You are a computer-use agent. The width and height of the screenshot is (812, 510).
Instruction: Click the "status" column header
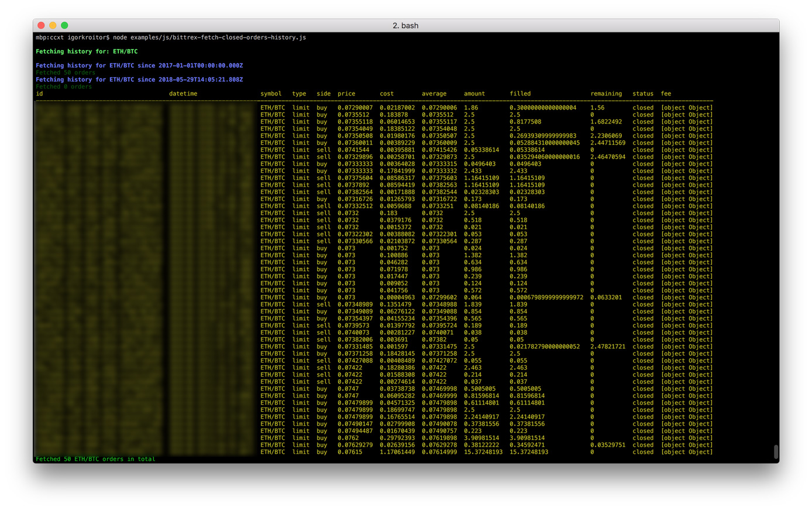point(642,93)
